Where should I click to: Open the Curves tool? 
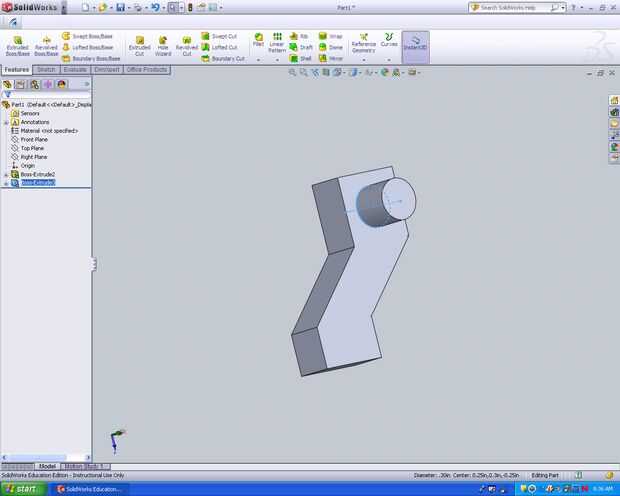coord(389,40)
